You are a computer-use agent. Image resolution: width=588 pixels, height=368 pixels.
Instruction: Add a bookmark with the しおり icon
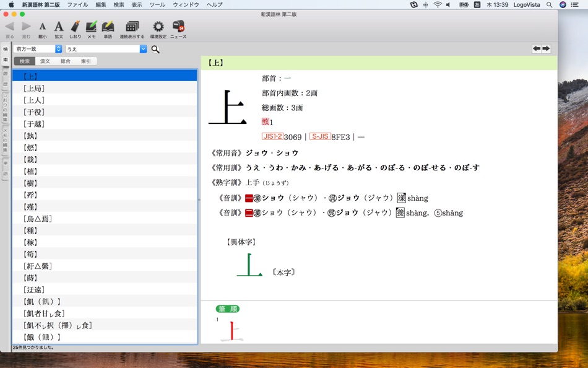point(76,26)
